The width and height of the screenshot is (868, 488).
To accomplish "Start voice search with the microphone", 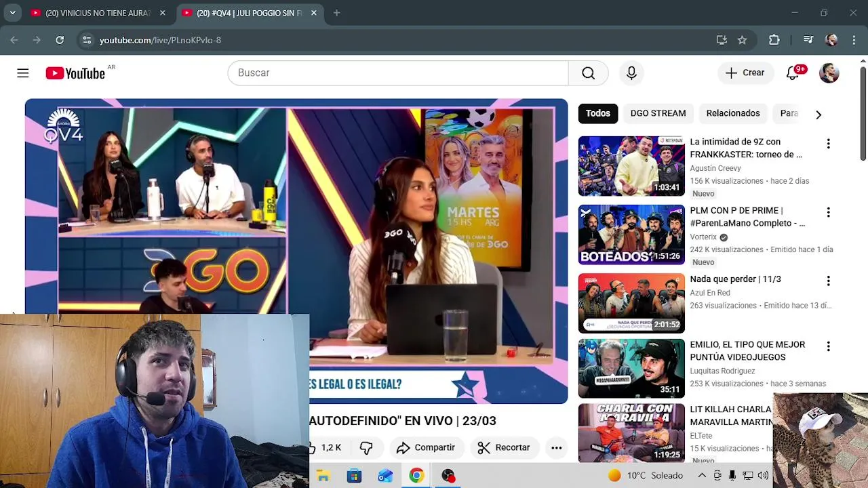I will tap(631, 73).
